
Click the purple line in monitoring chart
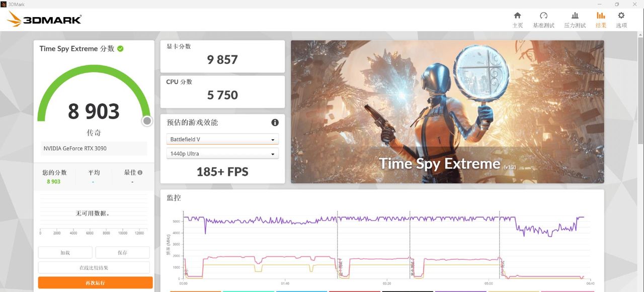click(372, 219)
